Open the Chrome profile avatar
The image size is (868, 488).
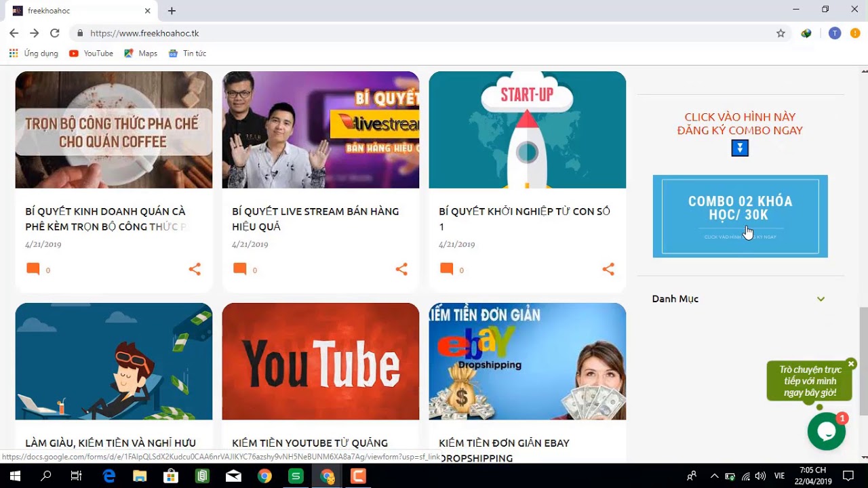pyautogui.click(x=835, y=33)
